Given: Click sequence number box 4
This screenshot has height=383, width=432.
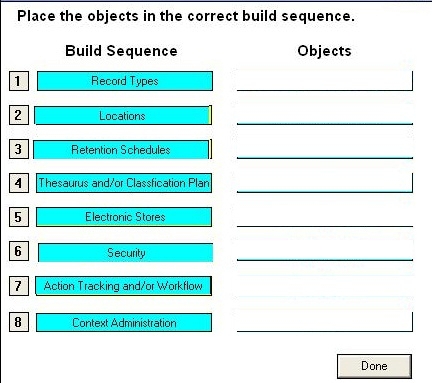Looking at the screenshot, I should (19, 183).
